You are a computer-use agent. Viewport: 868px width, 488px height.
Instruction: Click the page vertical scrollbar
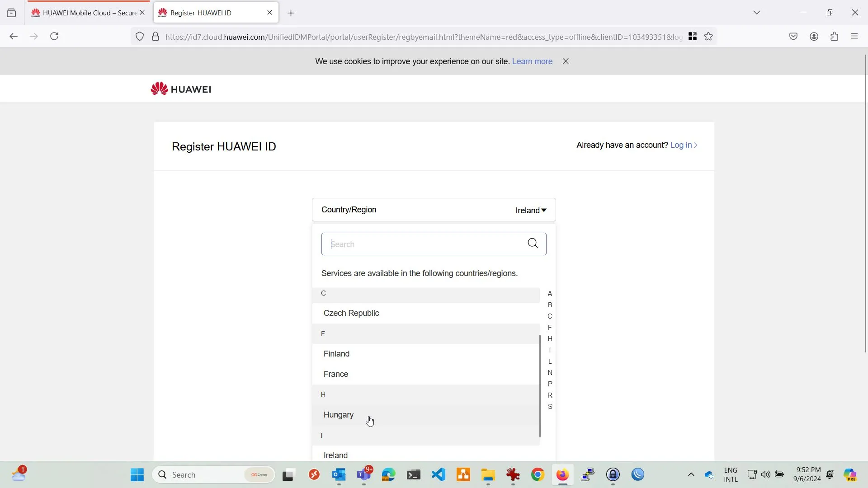(x=866, y=203)
